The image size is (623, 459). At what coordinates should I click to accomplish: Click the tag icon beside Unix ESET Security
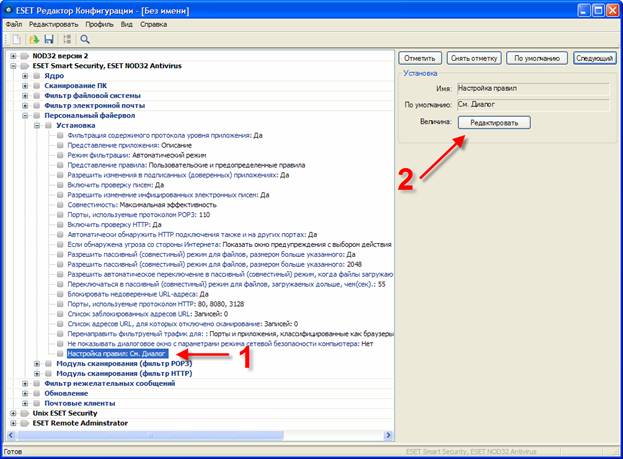(x=25, y=413)
